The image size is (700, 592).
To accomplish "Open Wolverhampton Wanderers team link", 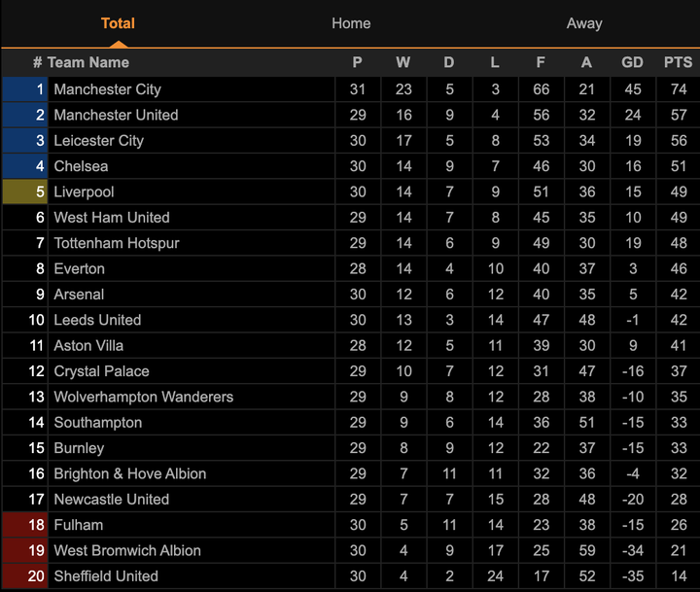I will tap(143, 397).
